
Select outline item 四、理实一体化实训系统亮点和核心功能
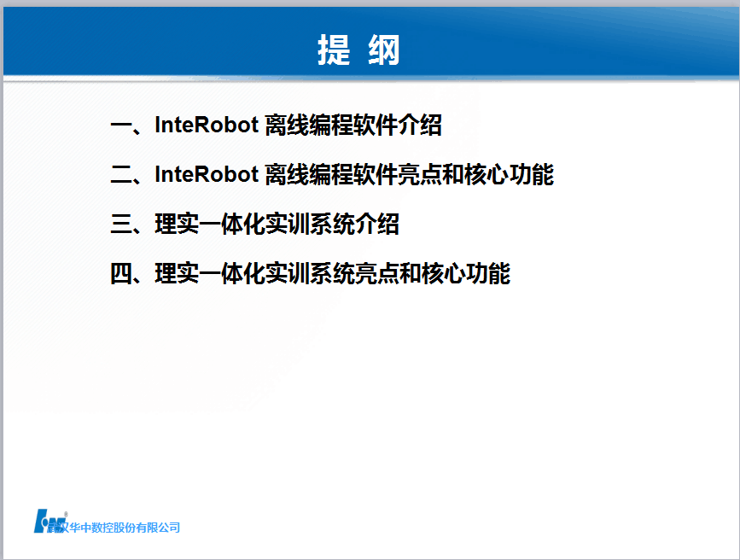[310, 273]
